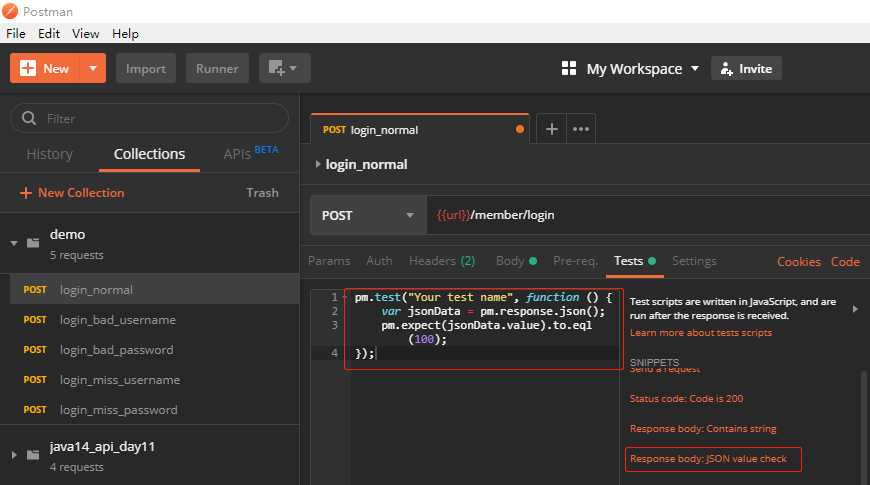Open the View menu
Viewport: 870px width, 485px height.
[x=85, y=33]
